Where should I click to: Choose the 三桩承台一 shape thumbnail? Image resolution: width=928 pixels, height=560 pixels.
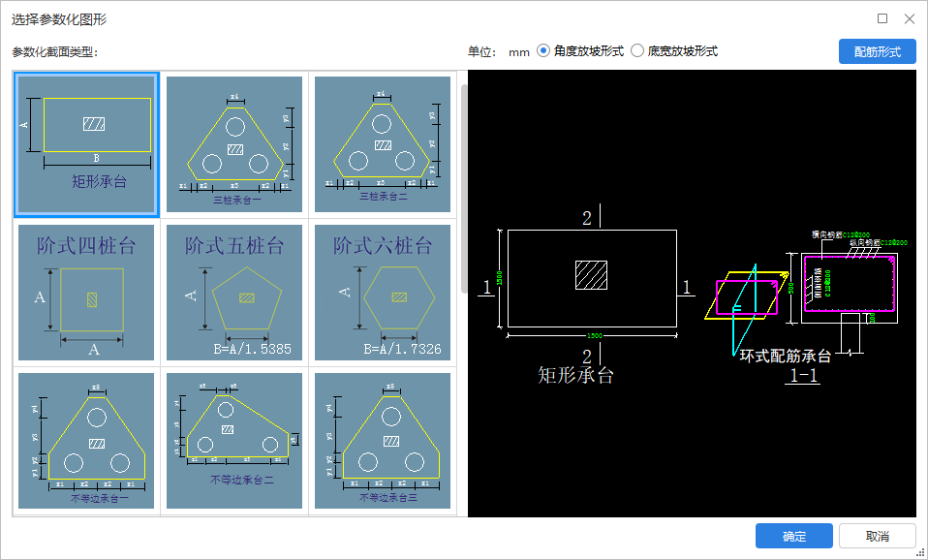tap(234, 144)
